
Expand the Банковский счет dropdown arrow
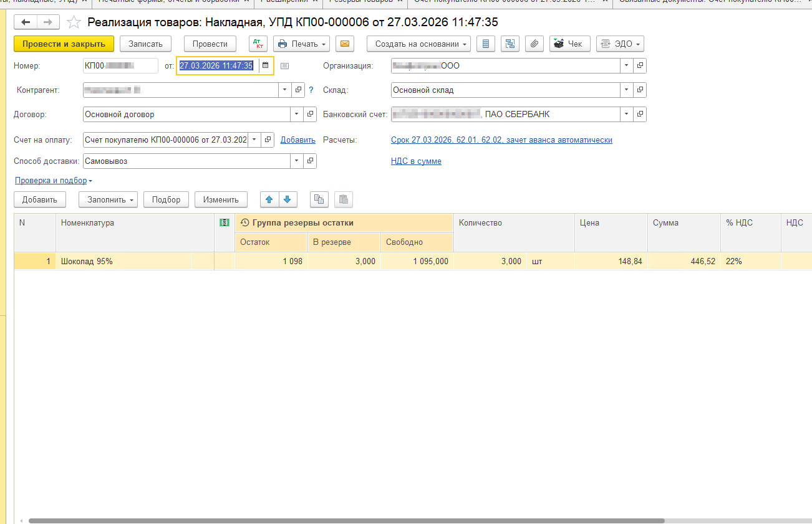(x=627, y=115)
